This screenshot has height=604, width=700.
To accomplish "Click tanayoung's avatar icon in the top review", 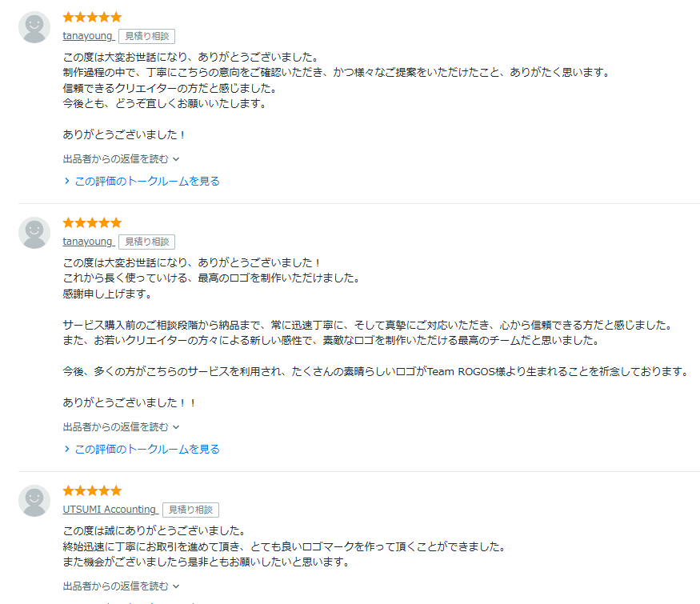I will click(34, 26).
